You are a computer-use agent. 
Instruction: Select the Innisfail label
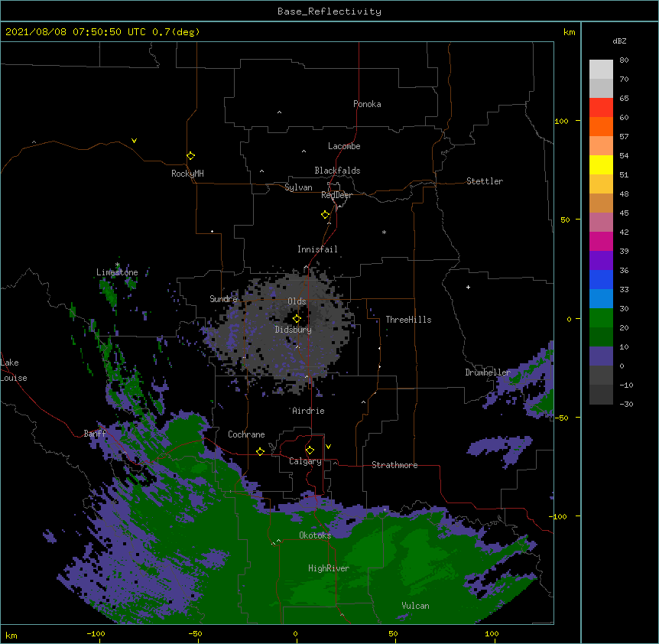tap(317, 249)
